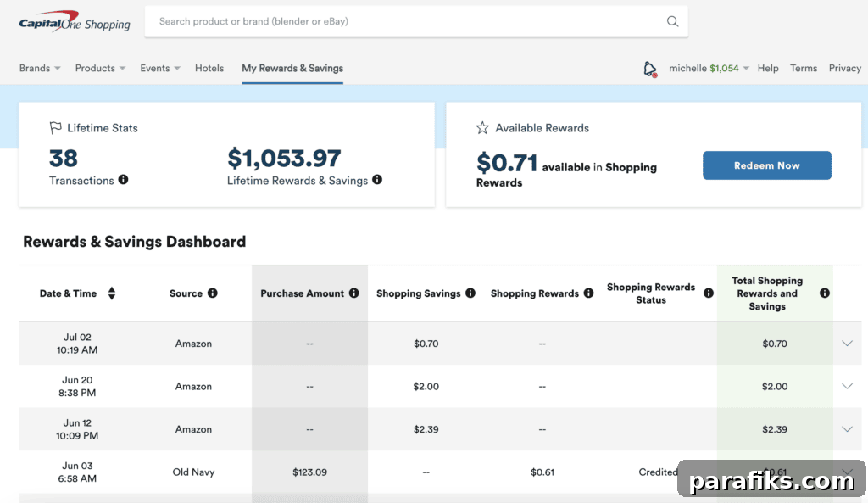Open the Terms link
Viewport: 868px width, 503px height.
[804, 68]
